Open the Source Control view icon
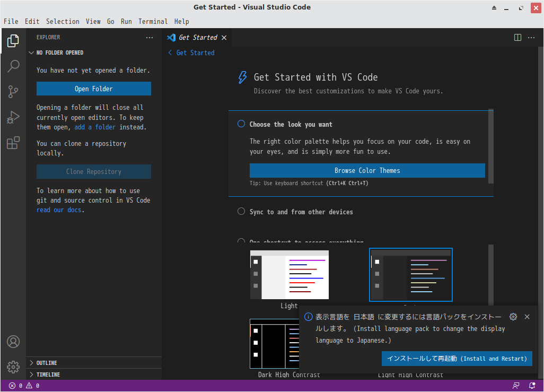 pos(13,92)
